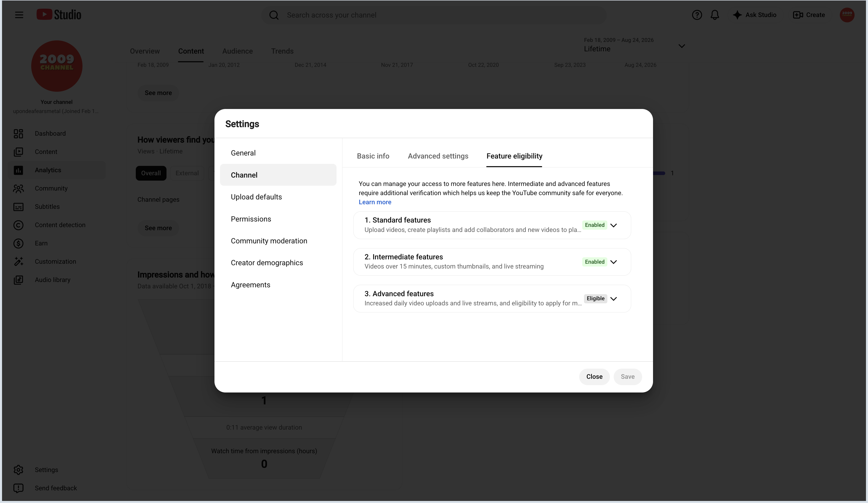This screenshot has width=868, height=503.
Task: Open the Help question mark icon
Action: click(x=697, y=15)
